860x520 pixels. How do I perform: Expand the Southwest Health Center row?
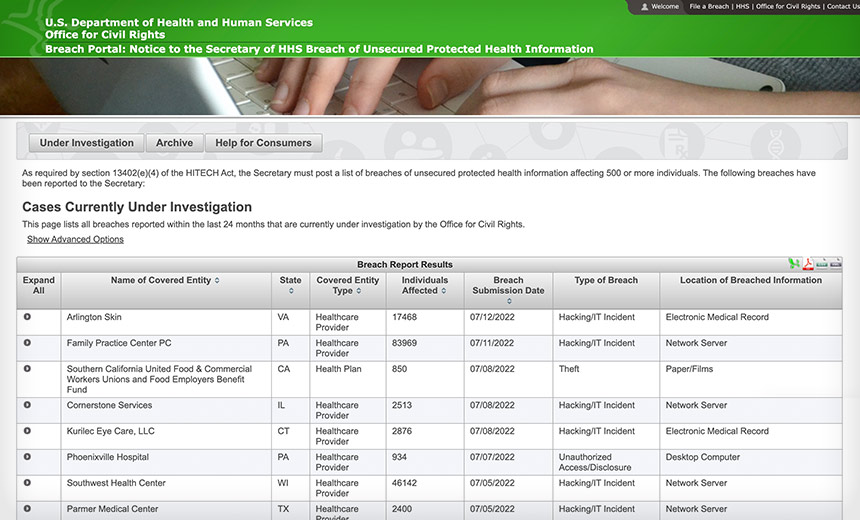click(x=27, y=483)
